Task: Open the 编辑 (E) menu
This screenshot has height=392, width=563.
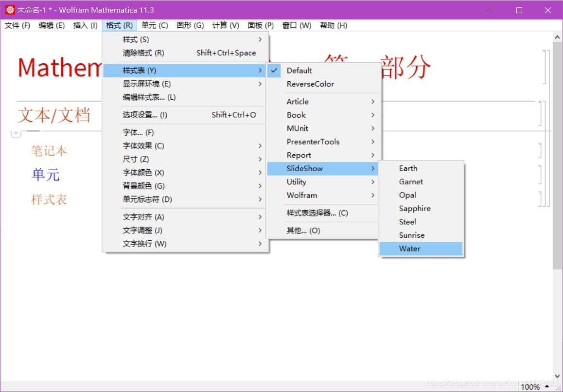Action: coord(52,25)
